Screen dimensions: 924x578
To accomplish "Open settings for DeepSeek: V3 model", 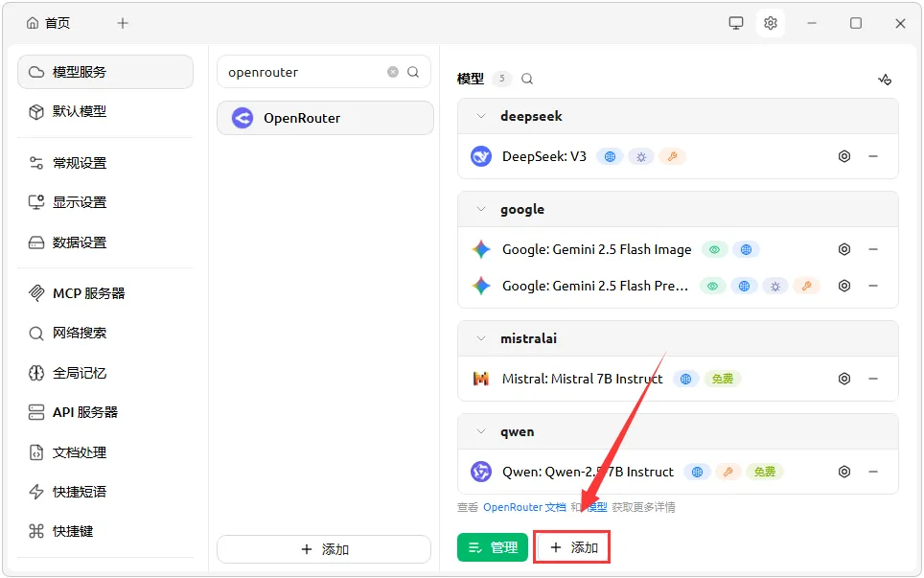I will [844, 156].
